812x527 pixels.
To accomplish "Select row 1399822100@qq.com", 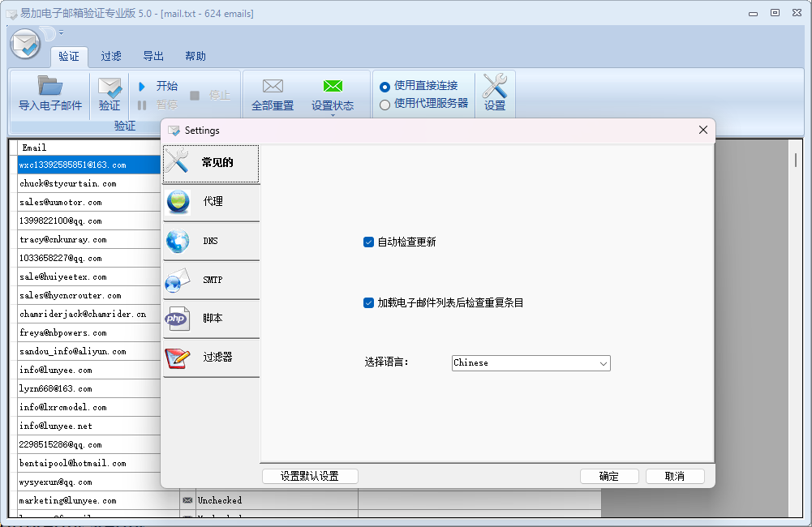I will point(89,221).
